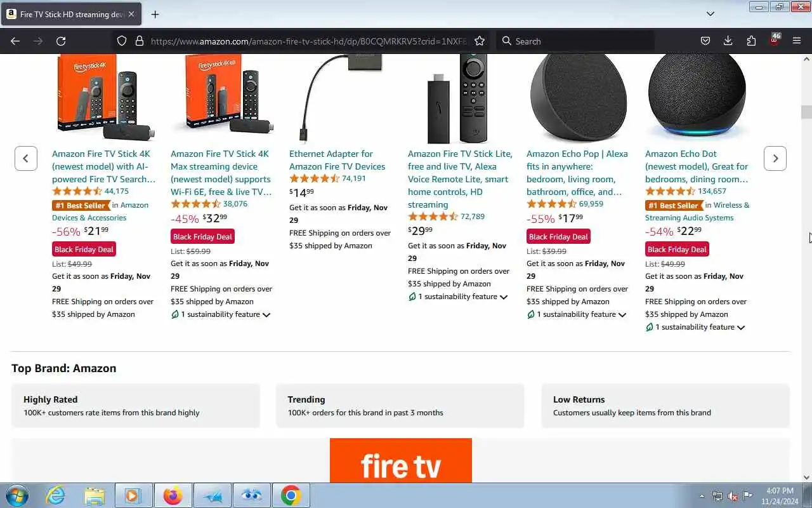This screenshot has height=508, width=812.
Task: Bookmark this page with the star icon
Action: tap(480, 41)
